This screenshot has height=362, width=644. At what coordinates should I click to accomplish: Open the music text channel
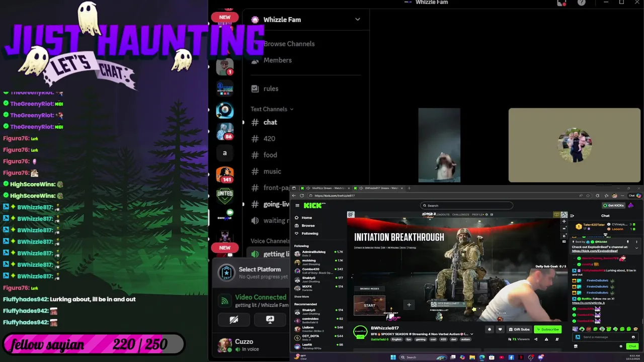click(x=272, y=171)
